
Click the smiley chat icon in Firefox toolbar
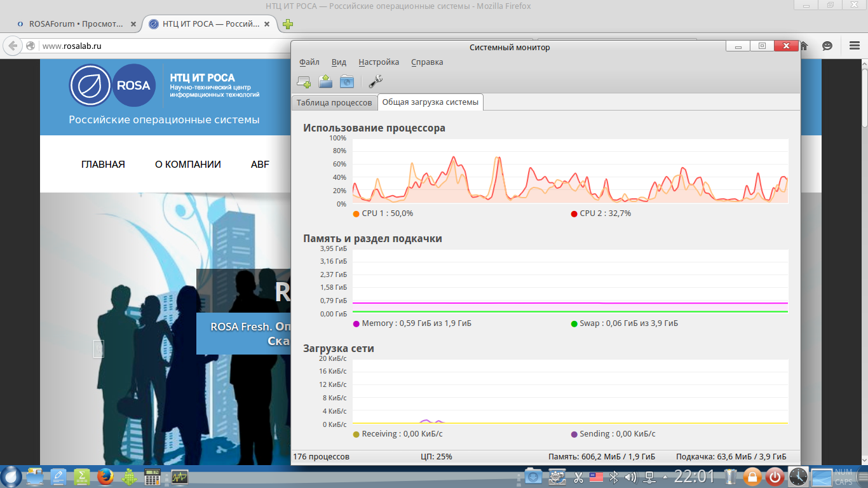pyautogui.click(x=827, y=46)
